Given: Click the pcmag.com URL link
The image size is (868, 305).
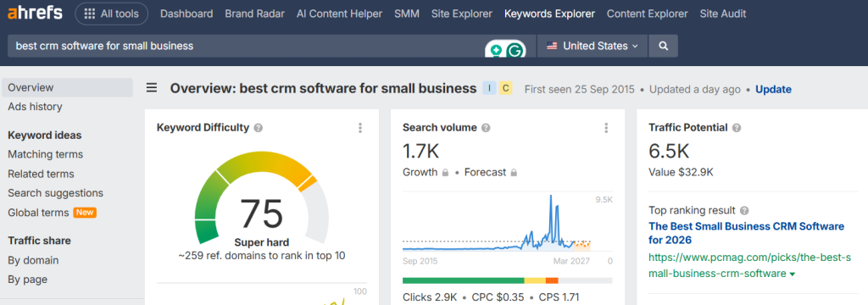Looking at the screenshot, I should (x=749, y=265).
